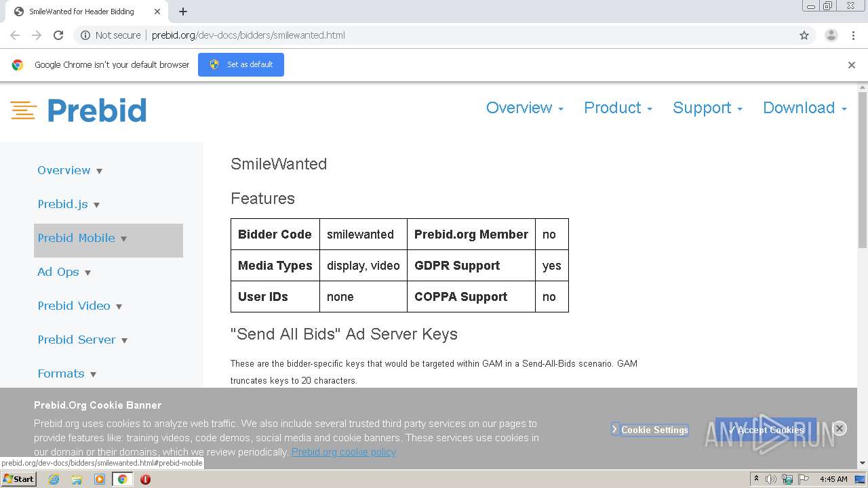Click the action center flag tray icon
This screenshot has width=868, height=488.
click(x=803, y=479)
